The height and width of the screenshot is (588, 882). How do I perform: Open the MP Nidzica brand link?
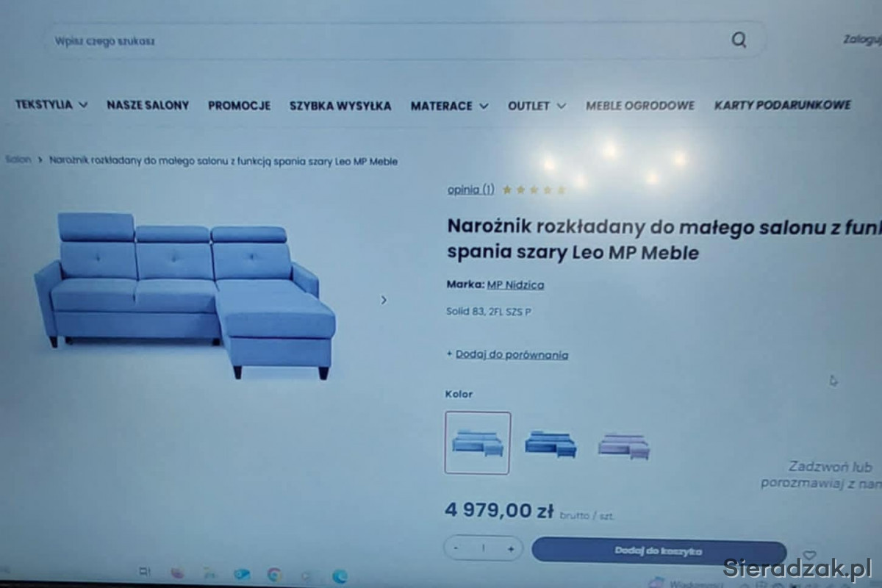click(515, 284)
